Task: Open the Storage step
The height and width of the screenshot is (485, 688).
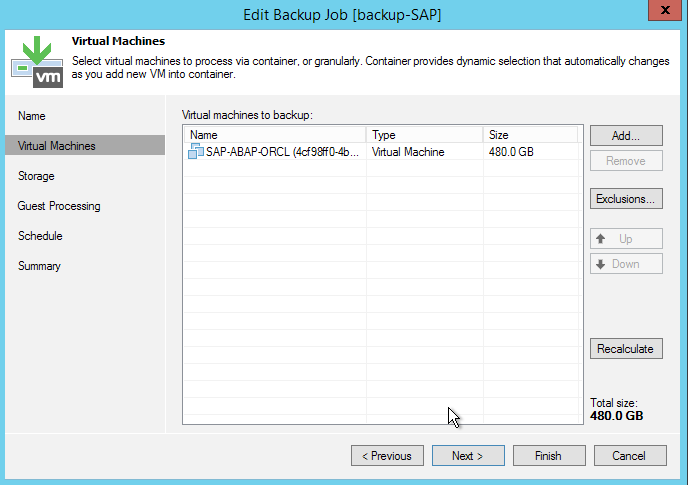Action: pyautogui.click(x=36, y=176)
